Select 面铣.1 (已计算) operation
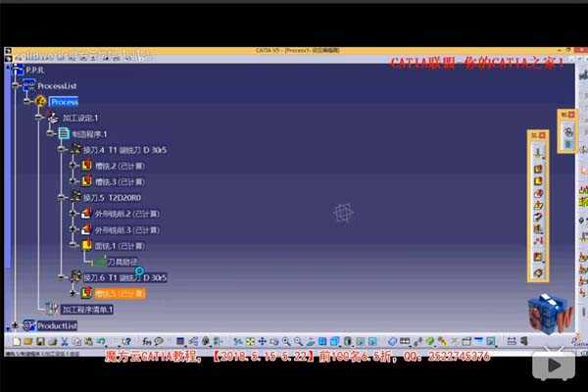This screenshot has width=588, height=392. tap(120, 246)
